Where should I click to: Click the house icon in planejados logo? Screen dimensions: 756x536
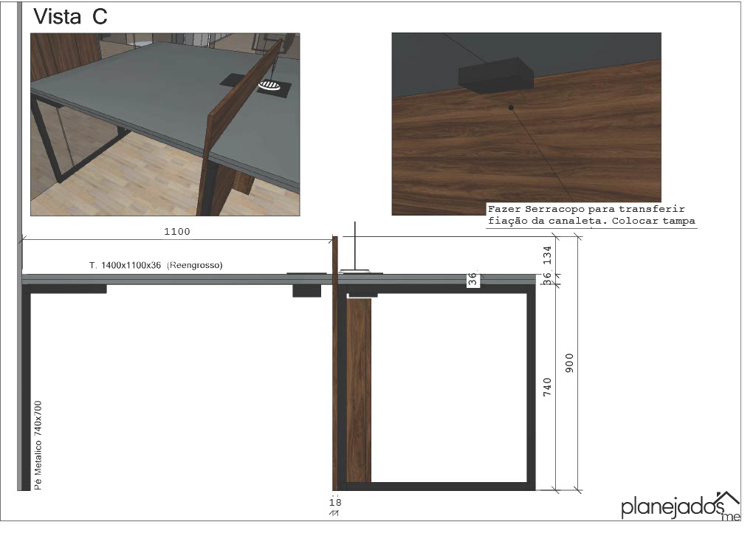pos(728,498)
